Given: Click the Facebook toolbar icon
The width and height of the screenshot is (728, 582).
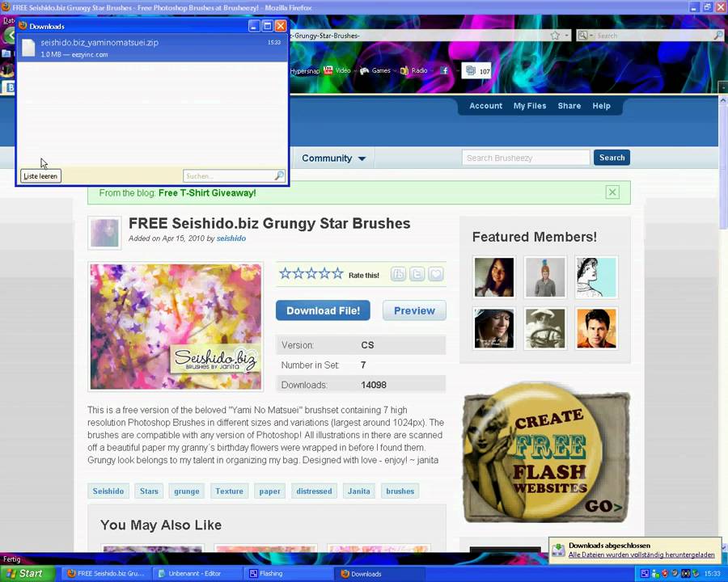Looking at the screenshot, I should (x=444, y=70).
